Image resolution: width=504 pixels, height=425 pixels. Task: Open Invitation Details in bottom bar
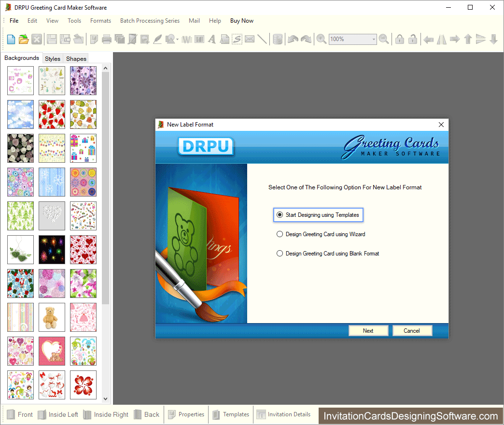pyautogui.click(x=284, y=414)
